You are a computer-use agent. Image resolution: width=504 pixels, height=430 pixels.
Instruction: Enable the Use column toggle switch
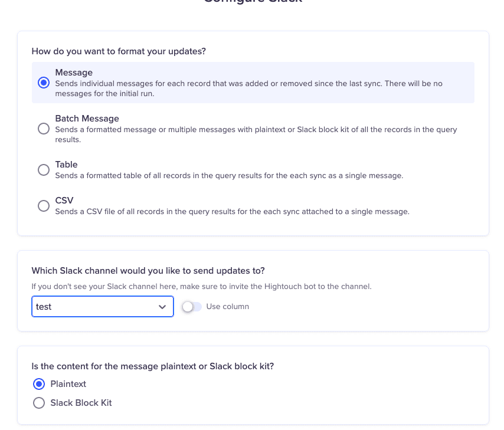click(x=192, y=307)
